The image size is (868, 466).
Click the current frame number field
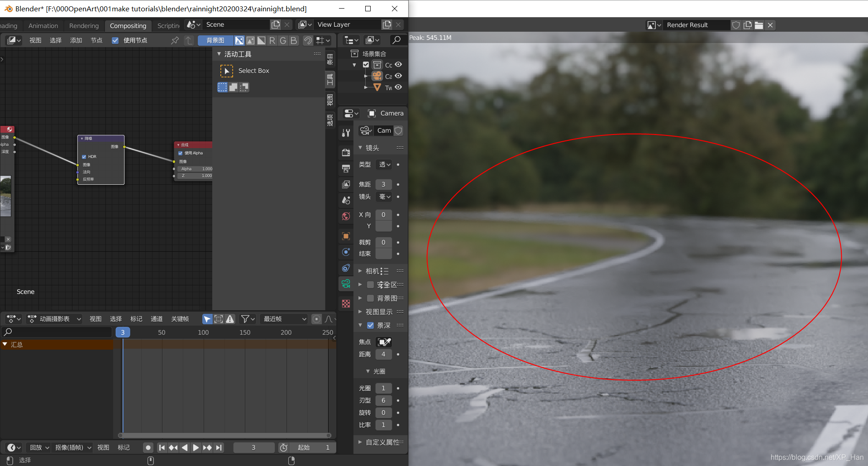pyautogui.click(x=253, y=447)
